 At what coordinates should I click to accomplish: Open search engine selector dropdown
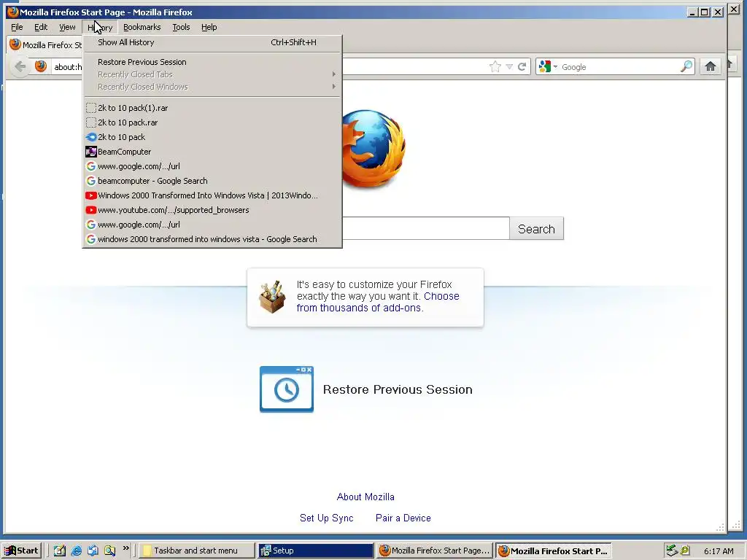pos(555,66)
